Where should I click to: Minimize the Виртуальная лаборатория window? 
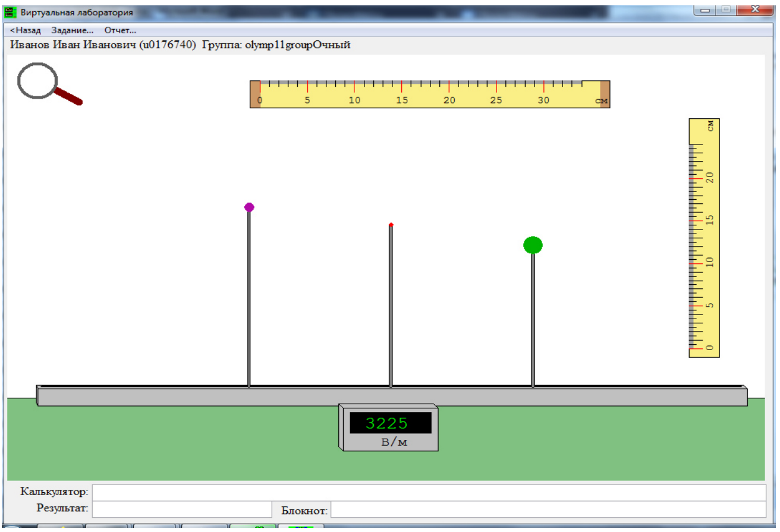(706, 10)
